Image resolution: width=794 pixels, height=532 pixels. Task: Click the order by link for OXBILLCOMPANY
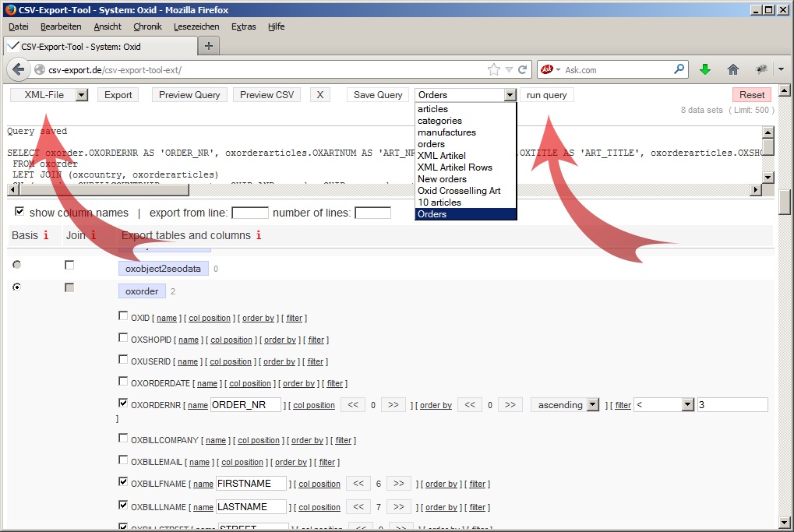[x=307, y=440]
